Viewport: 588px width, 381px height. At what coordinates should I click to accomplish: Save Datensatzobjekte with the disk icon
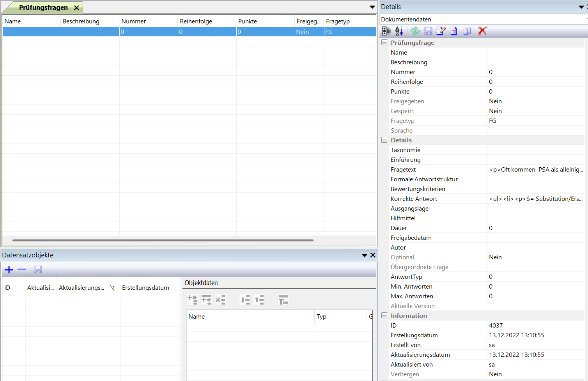[x=38, y=269]
